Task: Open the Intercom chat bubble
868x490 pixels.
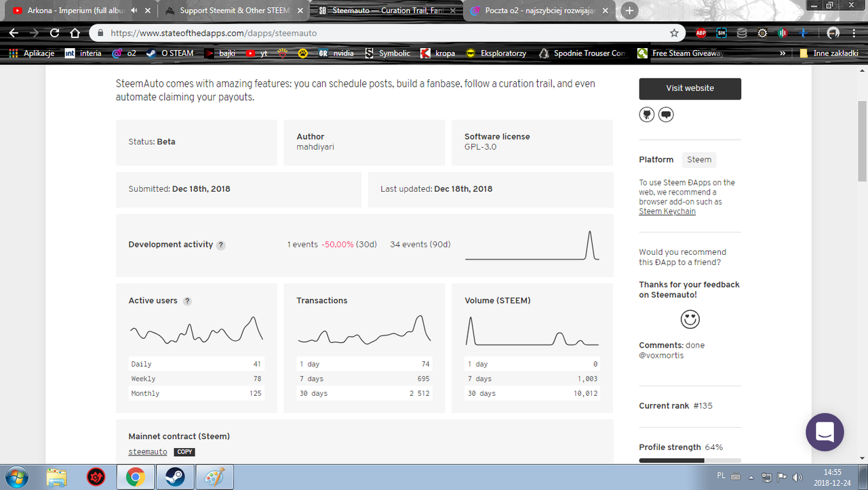Action: click(x=825, y=432)
